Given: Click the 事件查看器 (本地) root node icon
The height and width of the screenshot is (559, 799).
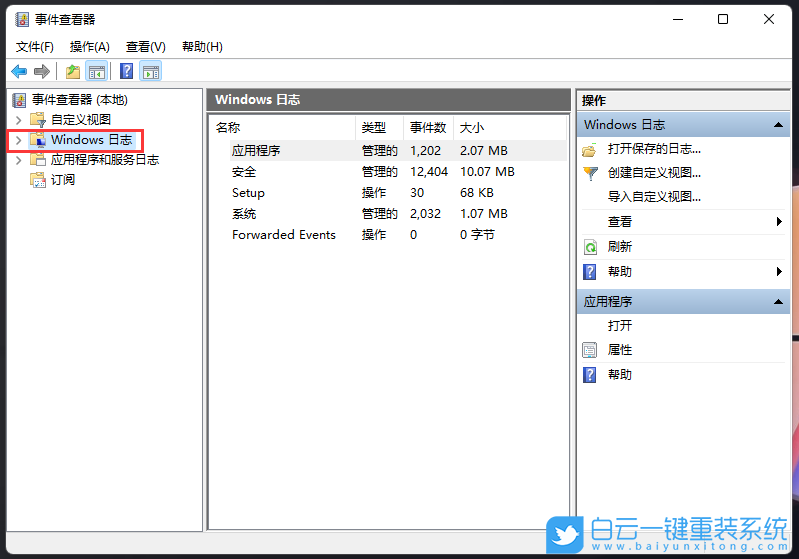Looking at the screenshot, I should click(x=19, y=100).
